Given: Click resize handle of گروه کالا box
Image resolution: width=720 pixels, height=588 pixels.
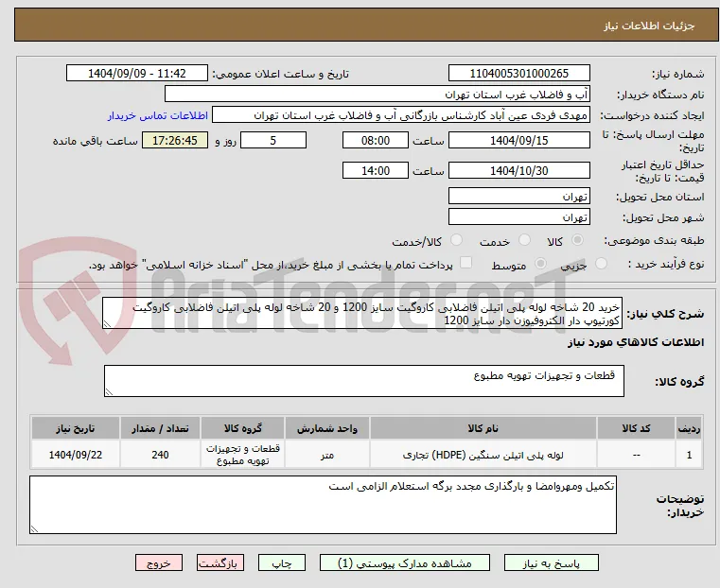Looking at the screenshot, I should click(x=109, y=392).
